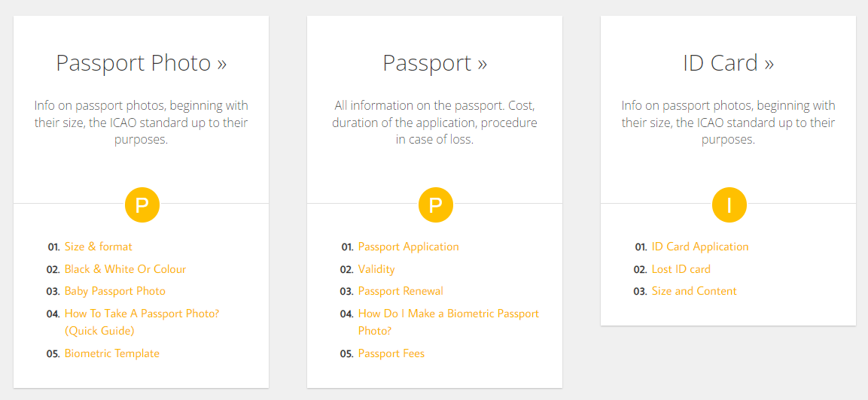Viewport: 868px width, 400px height.
Task: Open the Passport Renewal link
Action: point(400,291)
